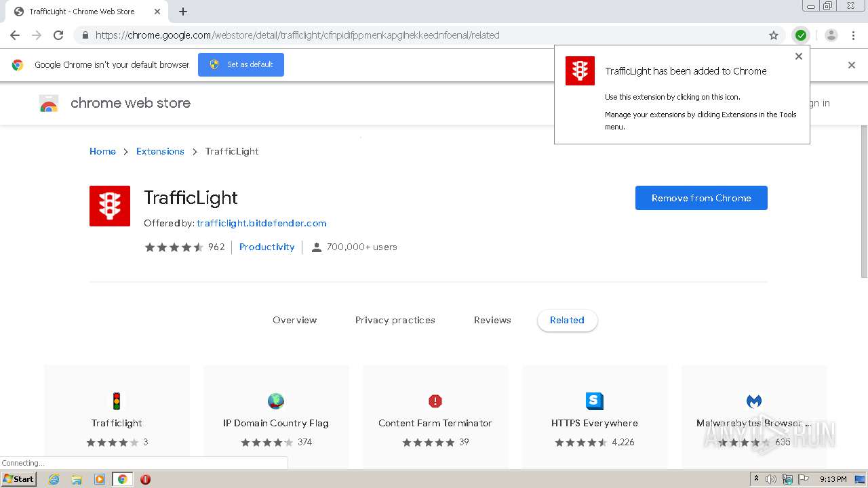The image size is (868, 488).
Task: Go back to the previous page
Action: pos(15,35)
